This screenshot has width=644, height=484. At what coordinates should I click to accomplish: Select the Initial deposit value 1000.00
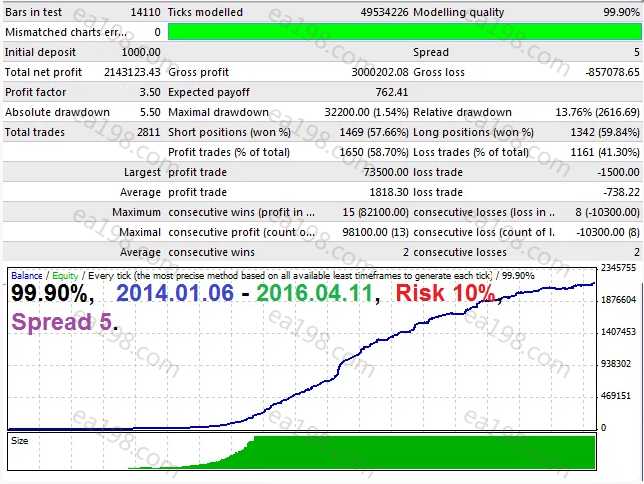coord(141,52)
